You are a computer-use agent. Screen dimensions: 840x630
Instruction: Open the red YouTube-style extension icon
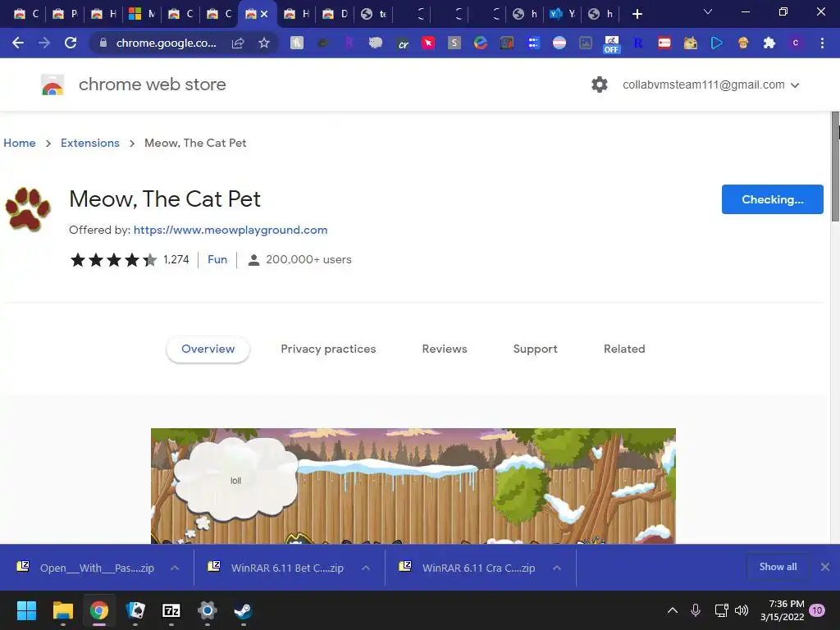664,43
